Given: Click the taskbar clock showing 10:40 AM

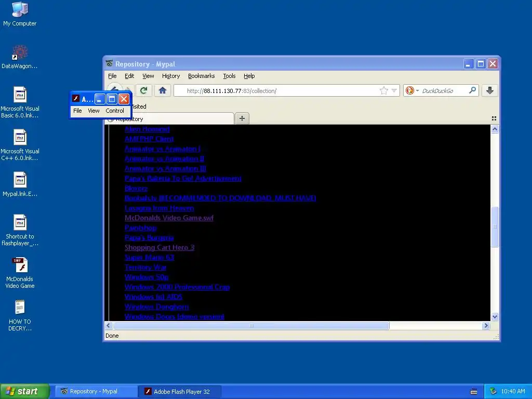Looking at the screenshot, I should [x=513, y=391].
